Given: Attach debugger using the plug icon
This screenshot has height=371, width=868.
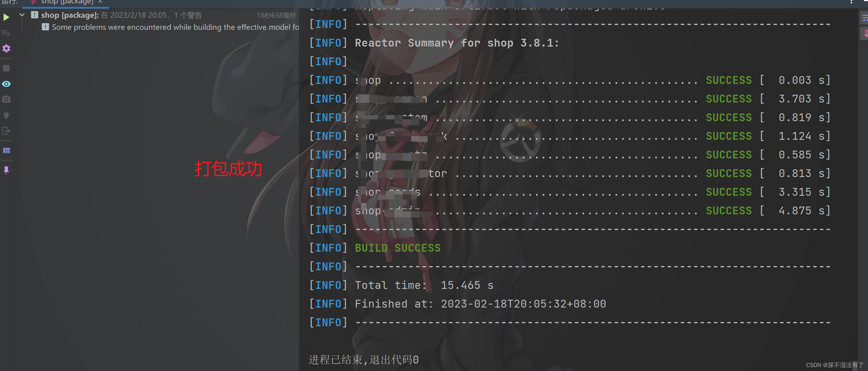Looking at the screenshot, I should [6, 115].
